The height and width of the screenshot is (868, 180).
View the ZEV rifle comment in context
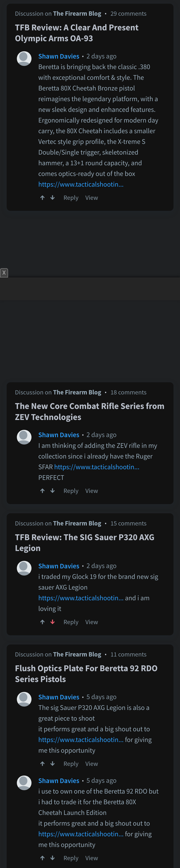click(x=91, y=491)
